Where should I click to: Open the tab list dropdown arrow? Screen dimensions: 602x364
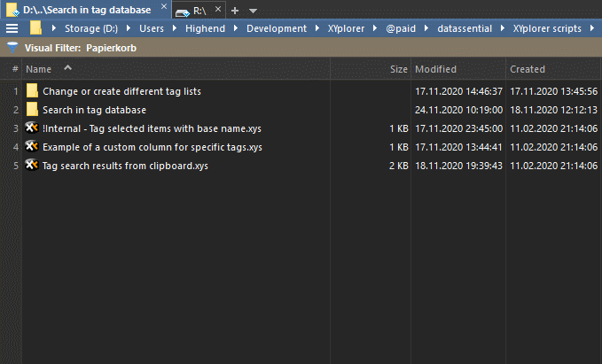point(253,11)
